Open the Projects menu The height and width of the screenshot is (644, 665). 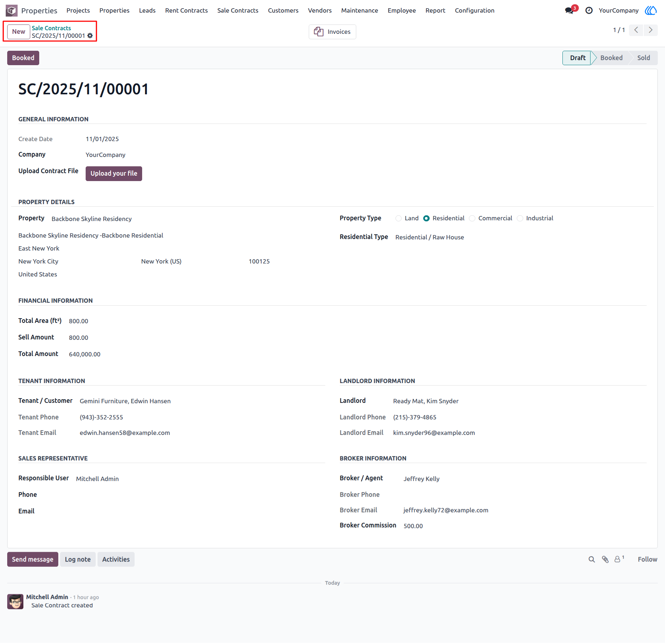(x=78, y=10)
